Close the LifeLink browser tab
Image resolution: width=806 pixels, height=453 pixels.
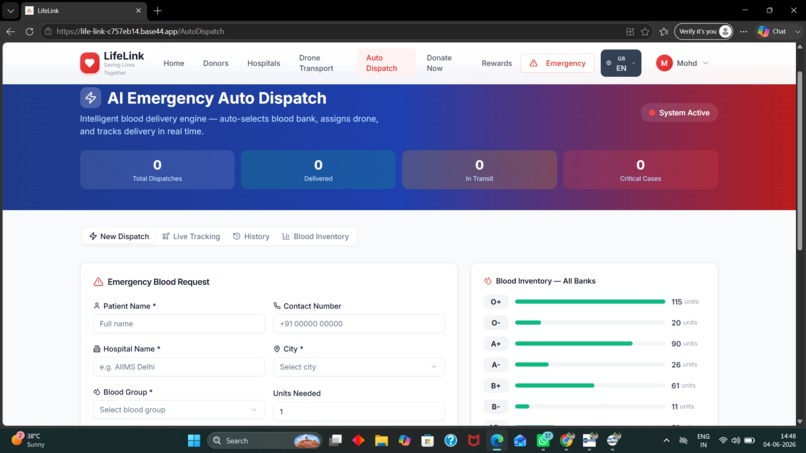tap(138, 10)
